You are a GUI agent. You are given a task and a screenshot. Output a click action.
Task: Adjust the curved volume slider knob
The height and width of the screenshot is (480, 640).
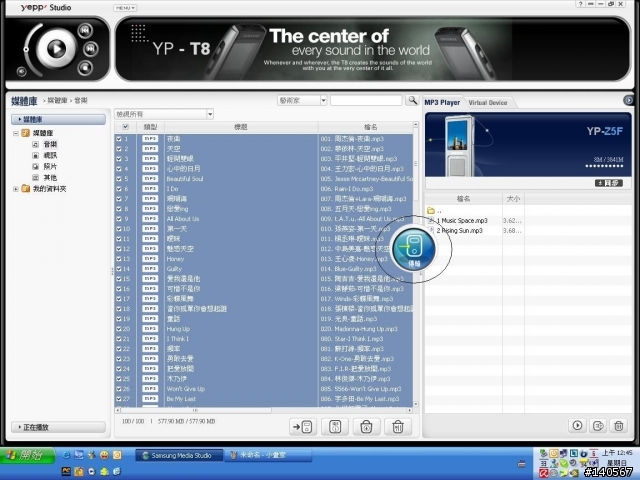pyautogui.click(x=26, y=49)
